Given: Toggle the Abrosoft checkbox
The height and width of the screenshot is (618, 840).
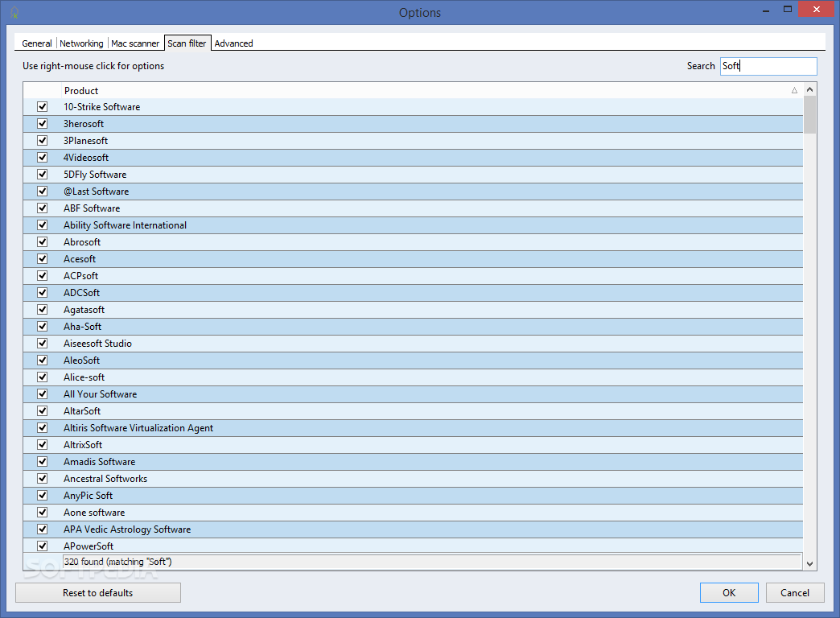Looking at the screenshot, I should click(43, 241).
